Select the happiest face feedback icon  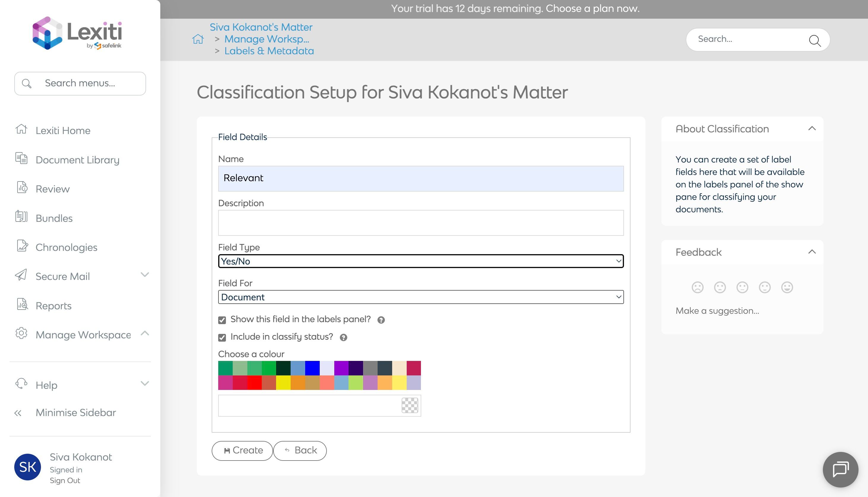pyautogui.click(x=787, y=287)
